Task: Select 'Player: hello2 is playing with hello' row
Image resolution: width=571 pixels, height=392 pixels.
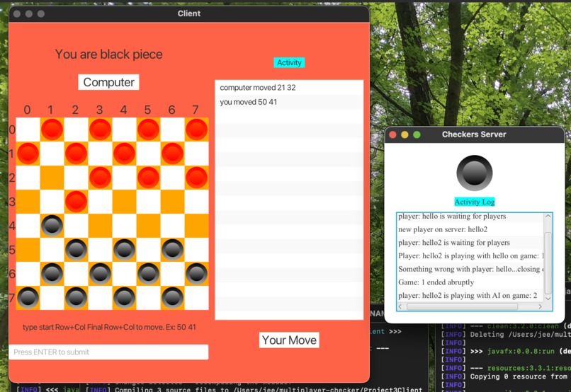Action: coord(470,255)
